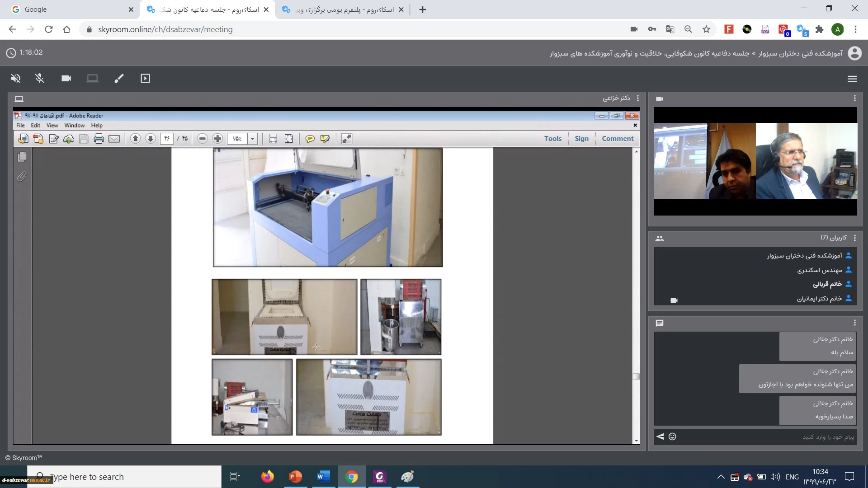Open the zoom percentage dropdown arrow
The height and width of the screenshot is (488, 868).
[253, 139]
